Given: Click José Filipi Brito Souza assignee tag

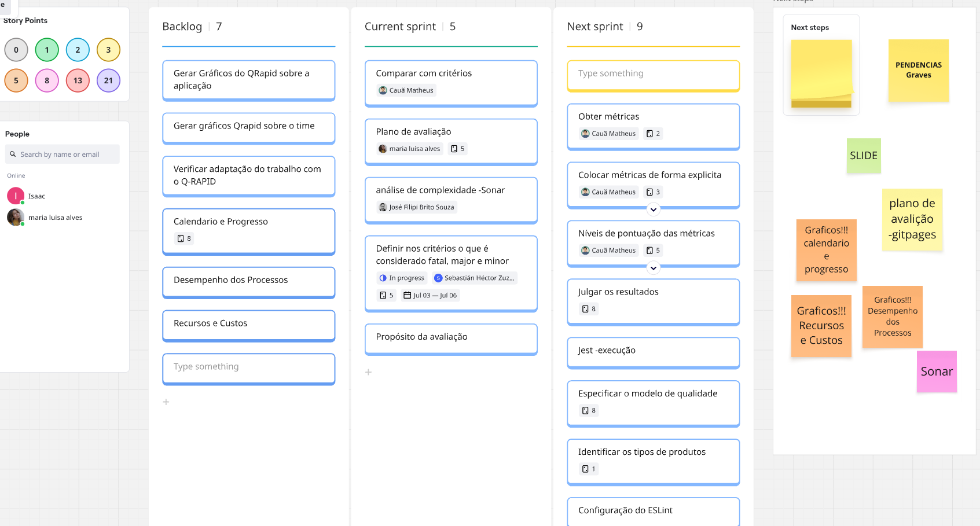Looking at the screenshot, I should coord(417,207).
